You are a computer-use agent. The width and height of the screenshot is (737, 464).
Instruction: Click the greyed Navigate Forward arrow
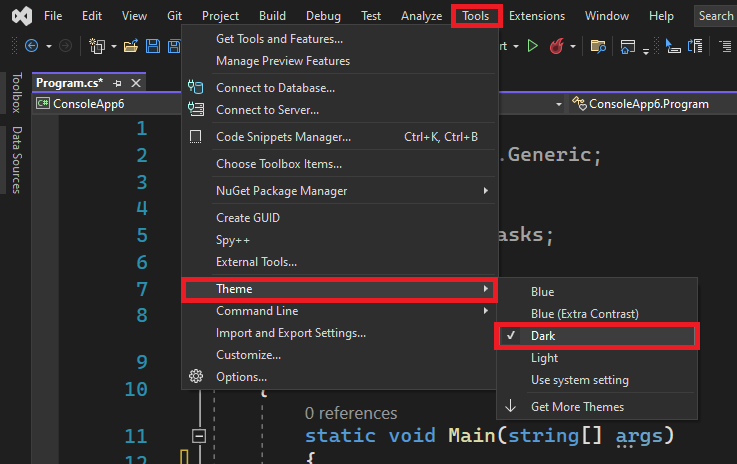[65, 46]
